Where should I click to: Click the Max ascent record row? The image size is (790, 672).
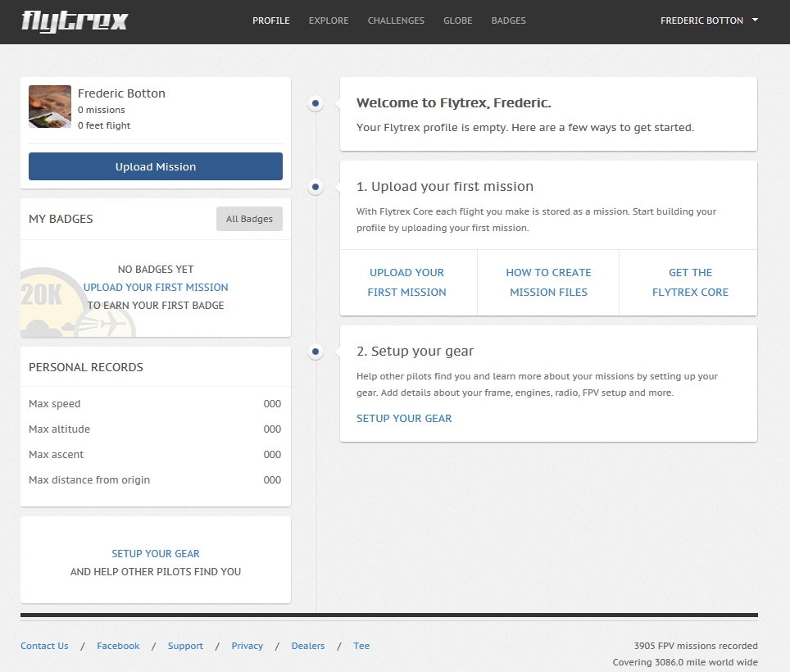pyautogui.click(x=155, y=454)
